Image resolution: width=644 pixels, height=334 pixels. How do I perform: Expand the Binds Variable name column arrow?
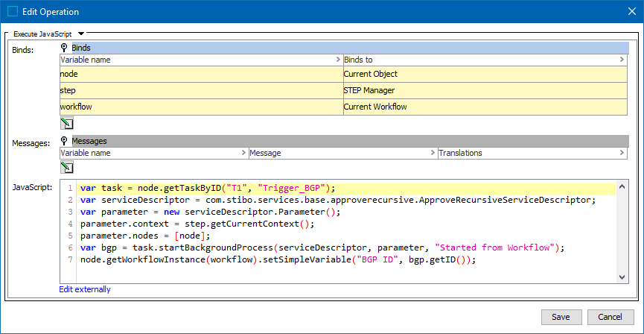[339, 60]
